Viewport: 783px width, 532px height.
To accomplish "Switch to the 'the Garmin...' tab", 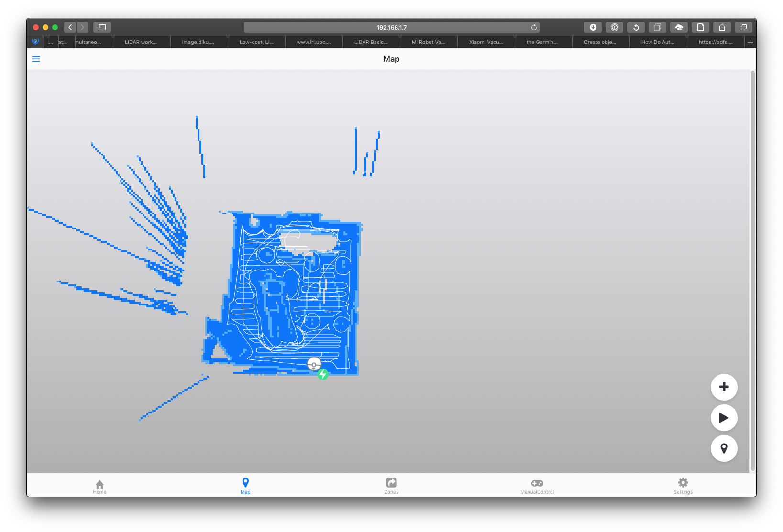I will pyautogui.click(x=543, y=42).
